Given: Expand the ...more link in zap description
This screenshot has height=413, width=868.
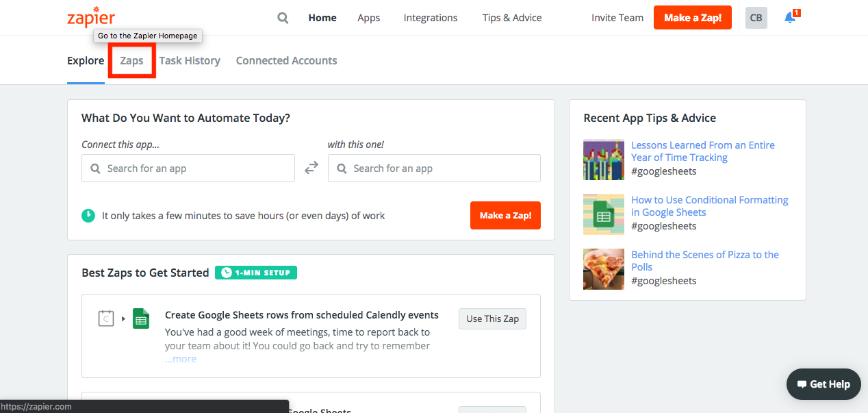Looking at the screenshot, I should [181, 359].
